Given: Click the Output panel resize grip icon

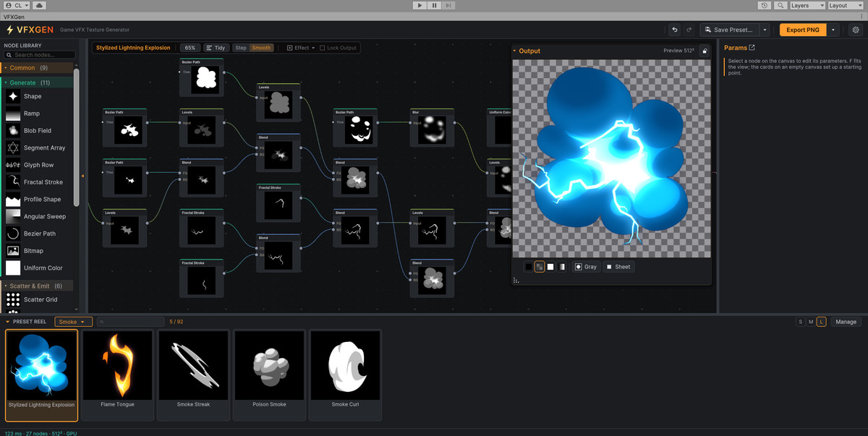Looking at the screenshot, I should [516, 280].
